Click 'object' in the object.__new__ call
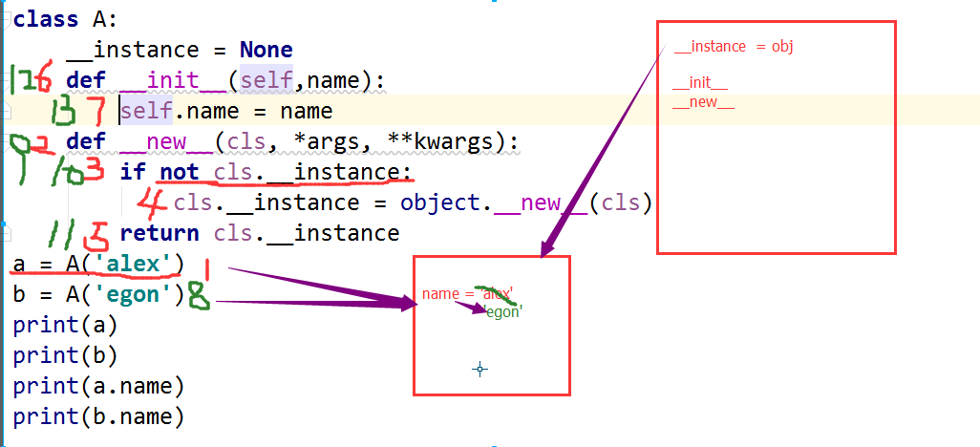Screen dimensions: 980x447 point(440,202)
